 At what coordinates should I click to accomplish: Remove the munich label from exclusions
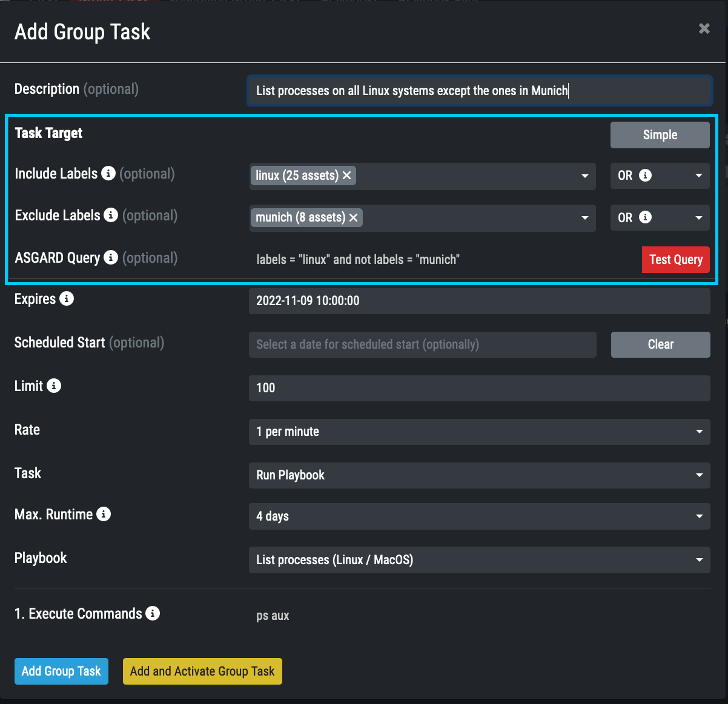coord(354,217)
